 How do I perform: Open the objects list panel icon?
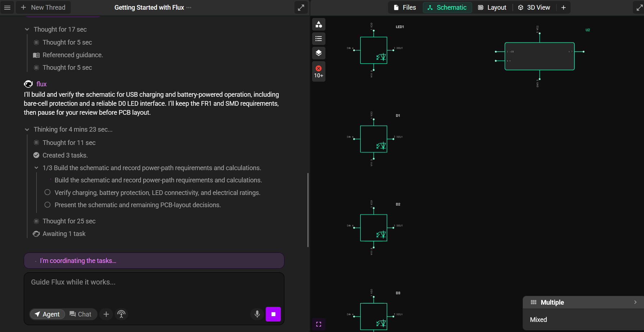click(x=319, y=38)
